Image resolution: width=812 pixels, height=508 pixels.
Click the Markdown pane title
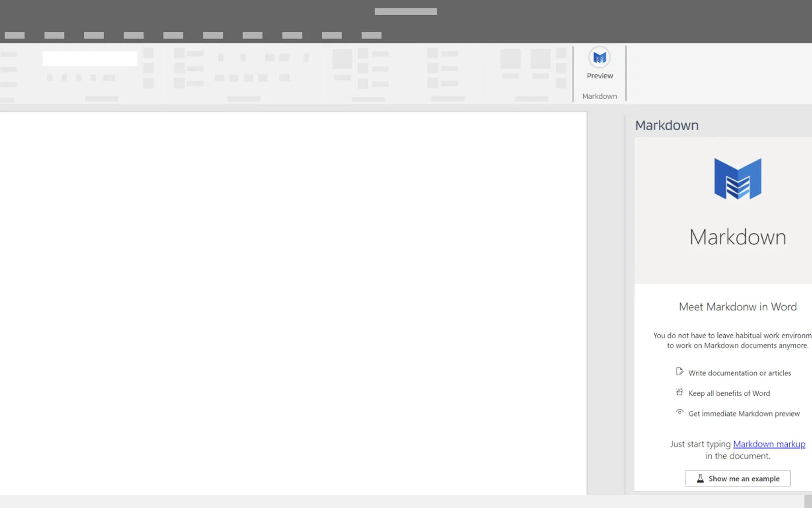tap(666, 125)
